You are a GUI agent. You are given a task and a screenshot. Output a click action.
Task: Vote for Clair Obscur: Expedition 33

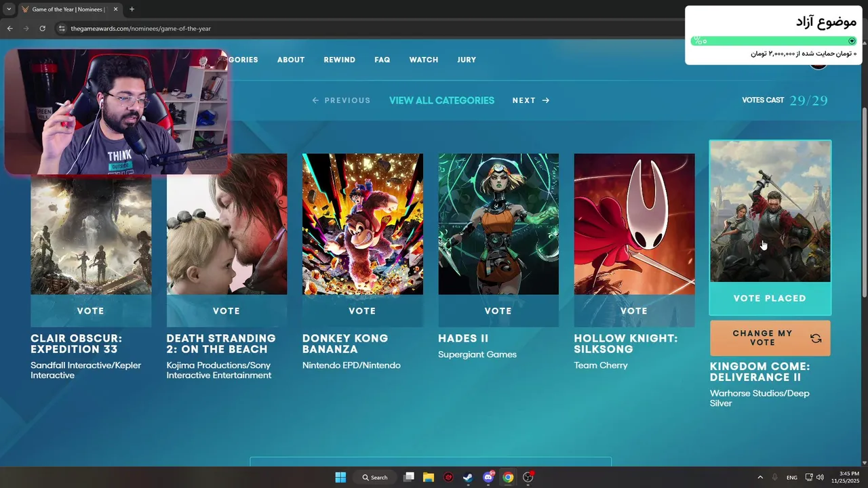coord(91,311)
